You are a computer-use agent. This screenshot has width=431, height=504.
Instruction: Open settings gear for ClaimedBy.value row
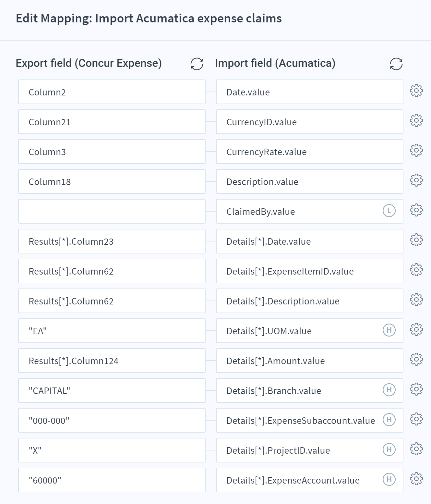[416, 210]
